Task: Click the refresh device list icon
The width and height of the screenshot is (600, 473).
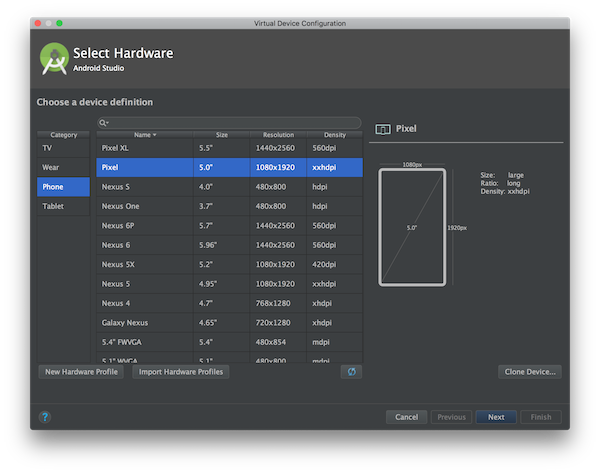Action: point(351,372)
